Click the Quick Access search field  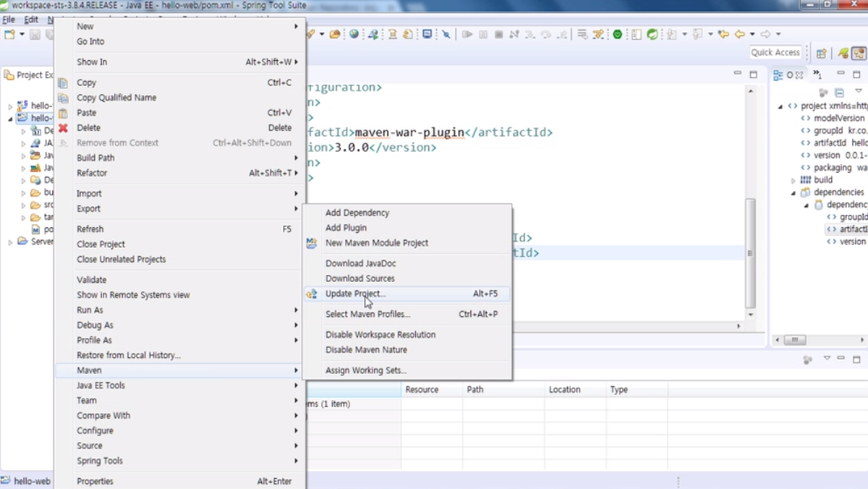pyautogui.click(x=775, y=52)
